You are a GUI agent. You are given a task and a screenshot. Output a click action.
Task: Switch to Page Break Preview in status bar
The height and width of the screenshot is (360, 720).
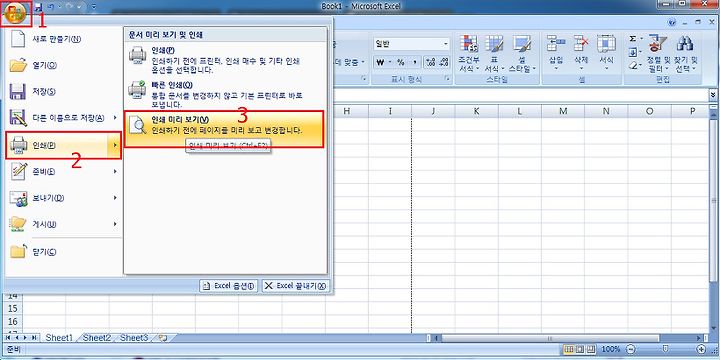point(591,349)
